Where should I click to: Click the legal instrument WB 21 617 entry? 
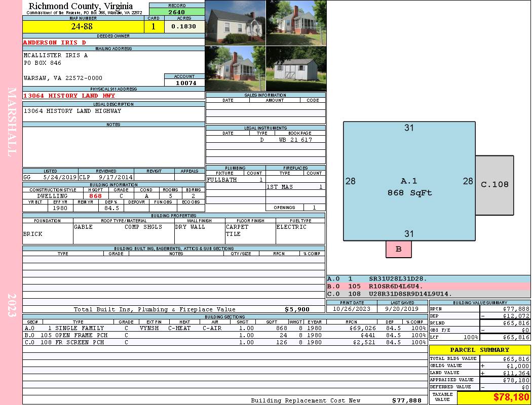click(295, 140)
